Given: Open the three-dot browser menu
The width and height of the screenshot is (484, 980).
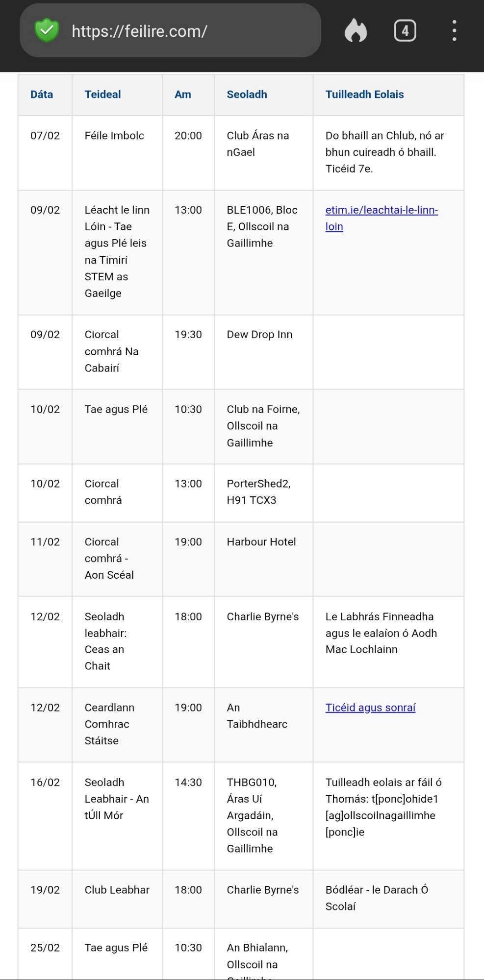Looking at the screenshot, I should [x=455, y=31].
